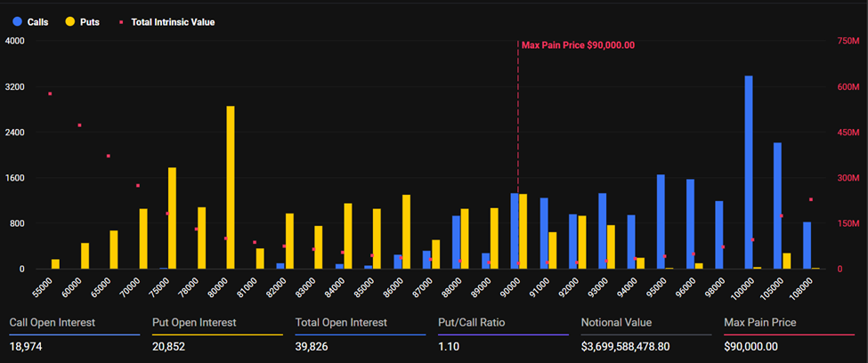Select the tallest blue call bar at 100000
Image resolution: width=868 pixels, height=363 pixels.
coord(749,172)
